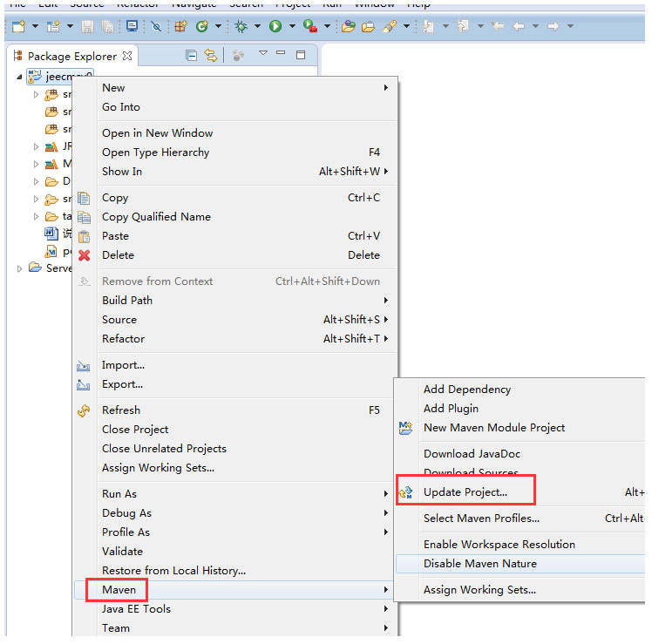Select Update Project... in Maven submenu
Image resolution: width=652 pixels, height=644 pixels.
465,492
